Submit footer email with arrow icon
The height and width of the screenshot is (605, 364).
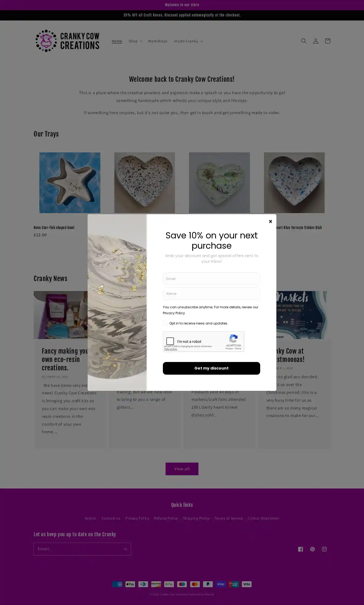click(x=125, y=549)
